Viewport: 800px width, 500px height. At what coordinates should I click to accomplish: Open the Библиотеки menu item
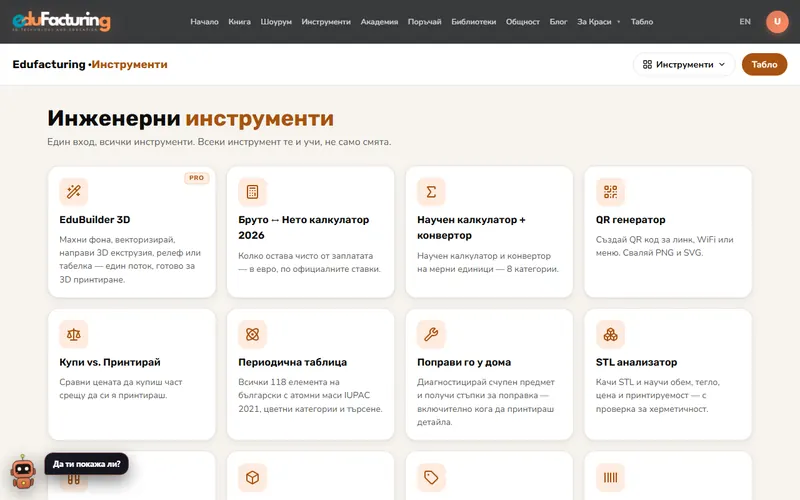pyautogui.click(x=473, y=21)
